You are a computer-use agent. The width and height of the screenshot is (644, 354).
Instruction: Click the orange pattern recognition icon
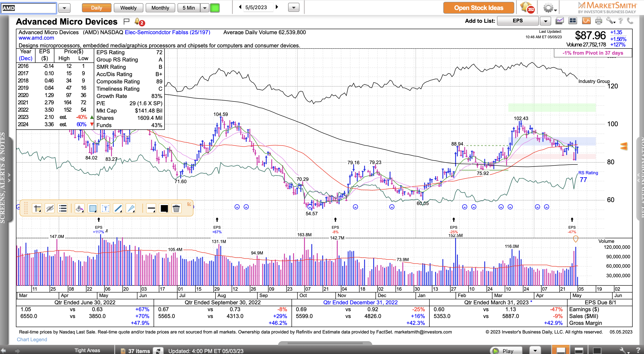[586, 21]
